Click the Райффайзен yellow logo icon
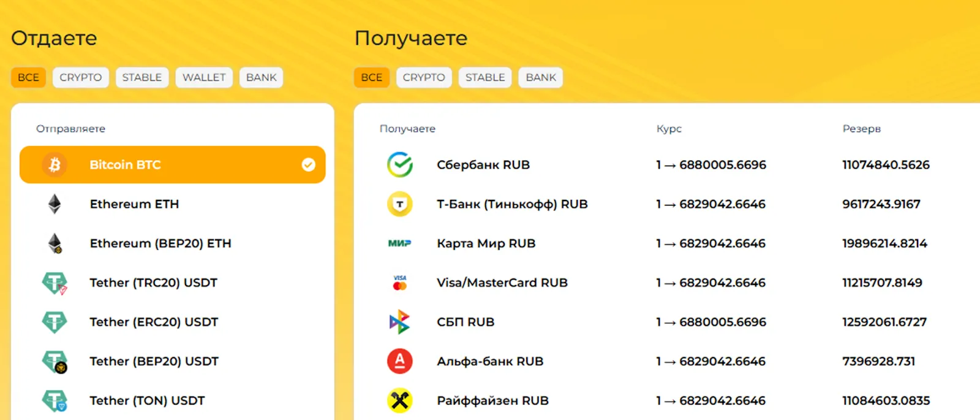The width and height of the screenshot is (980, 420). click(x=400, y=400)
